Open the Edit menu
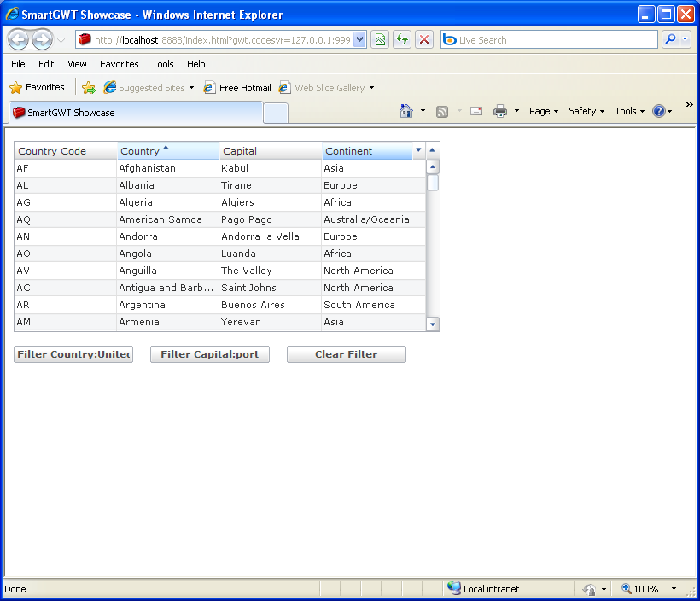Screen dimensions: 700x601 [x=46, y=64]
